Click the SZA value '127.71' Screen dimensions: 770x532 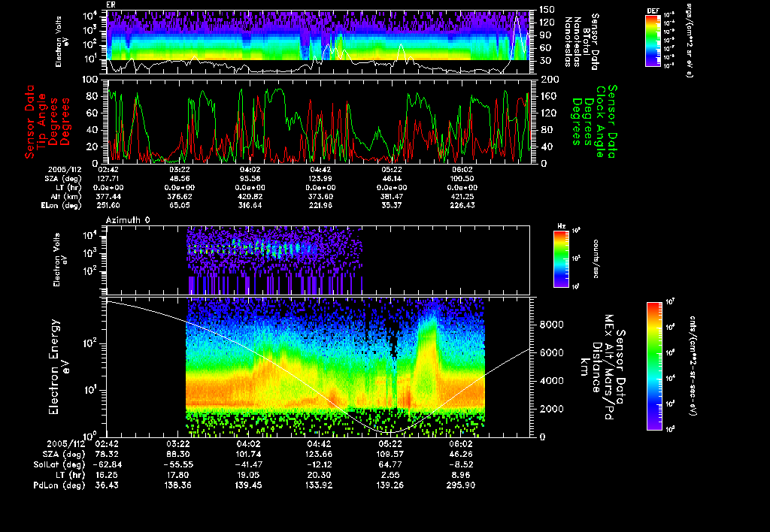click(x=108, y=179)
